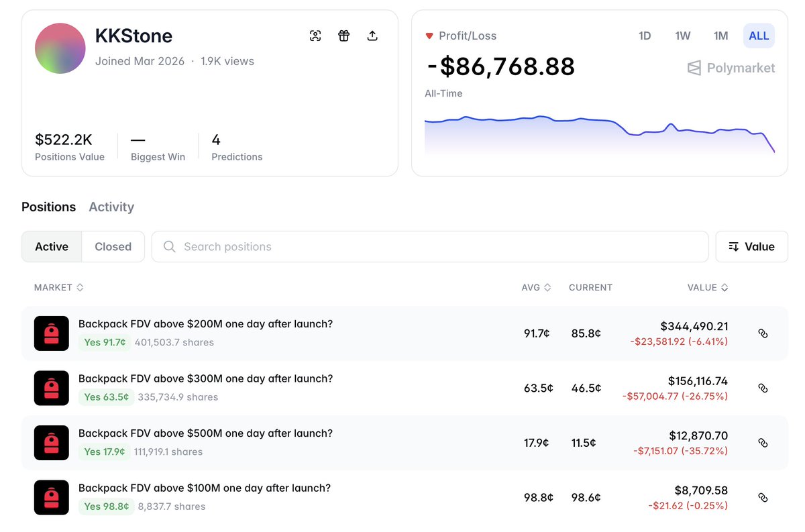Click the -$86,768.88 profit/loss figure
This screenshot has width=805, height=532.
pos(500,66)
